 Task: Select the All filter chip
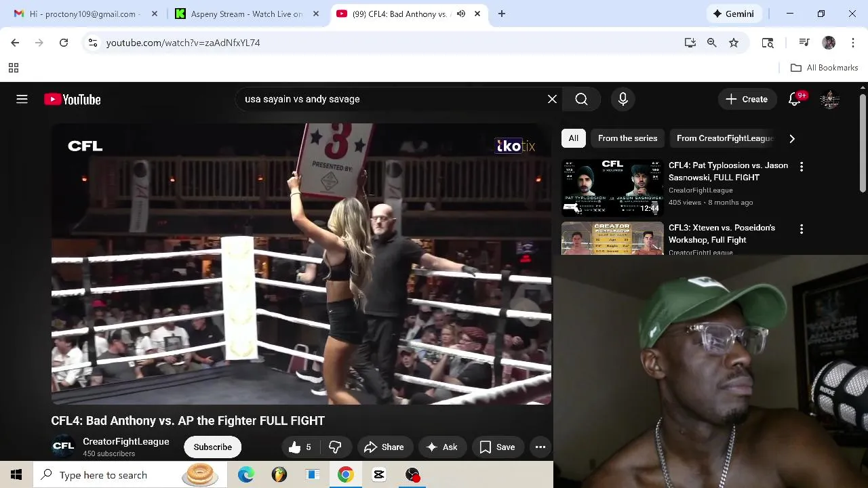coord(573,138)
